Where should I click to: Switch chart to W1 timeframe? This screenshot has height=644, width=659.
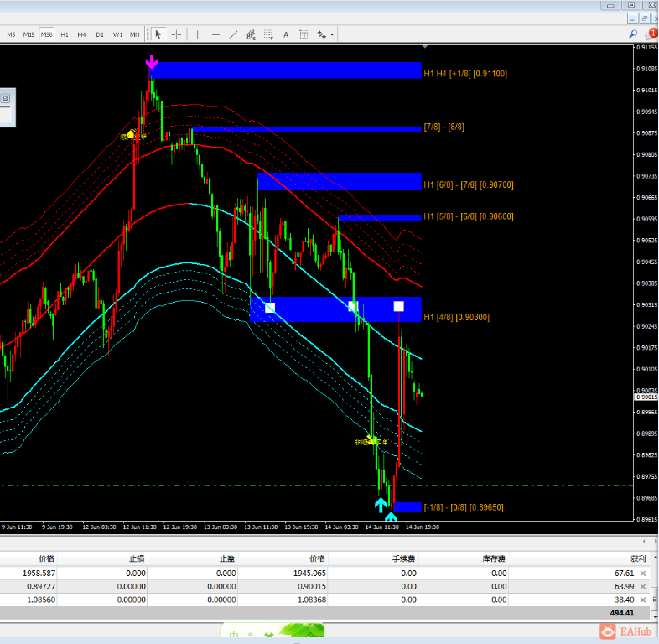(x=117, y=34)
